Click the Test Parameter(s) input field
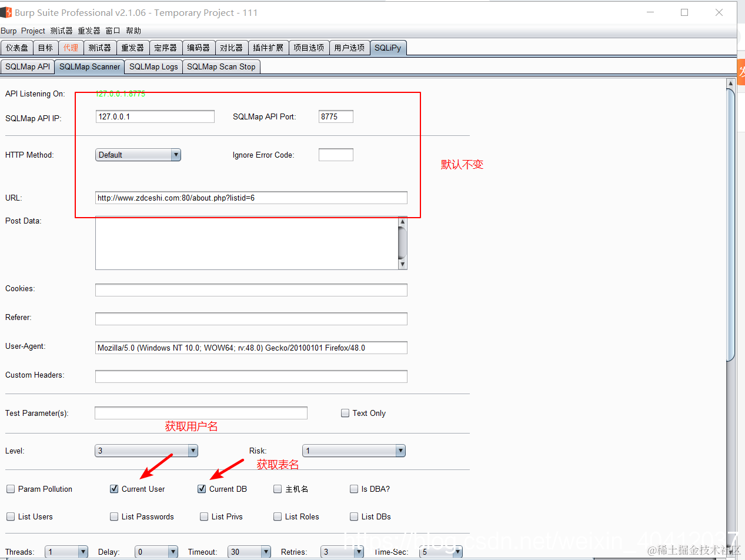The image size is (745, 560). [x=201, y=413]
